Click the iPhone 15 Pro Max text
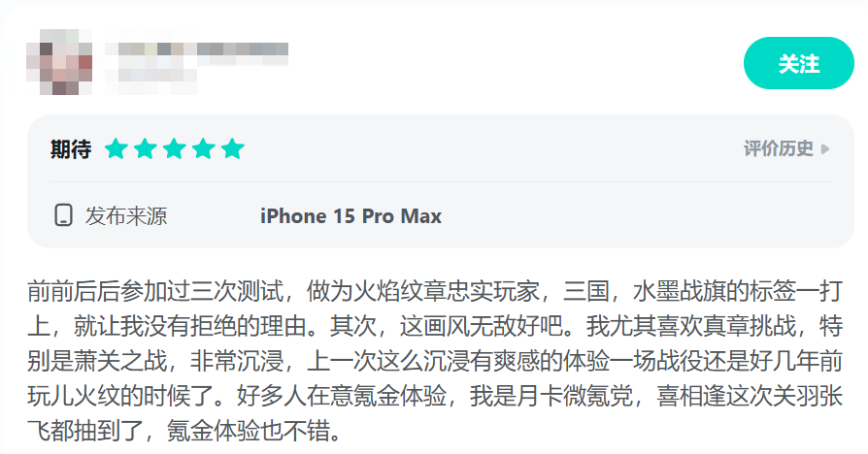Viewport: 868px width, 454px height. (351, 215)
